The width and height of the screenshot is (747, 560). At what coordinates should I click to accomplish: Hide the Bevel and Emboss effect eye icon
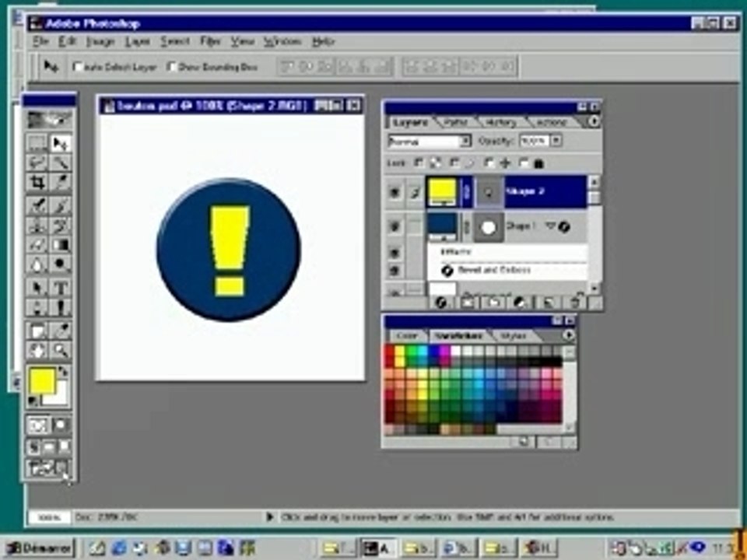395,271
